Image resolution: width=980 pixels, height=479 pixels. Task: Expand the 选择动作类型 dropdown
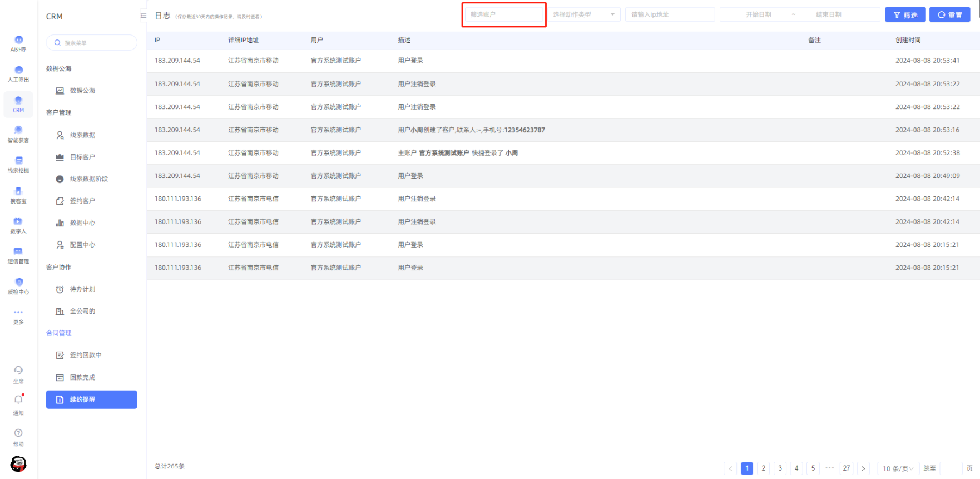click(x=583, y=14)
